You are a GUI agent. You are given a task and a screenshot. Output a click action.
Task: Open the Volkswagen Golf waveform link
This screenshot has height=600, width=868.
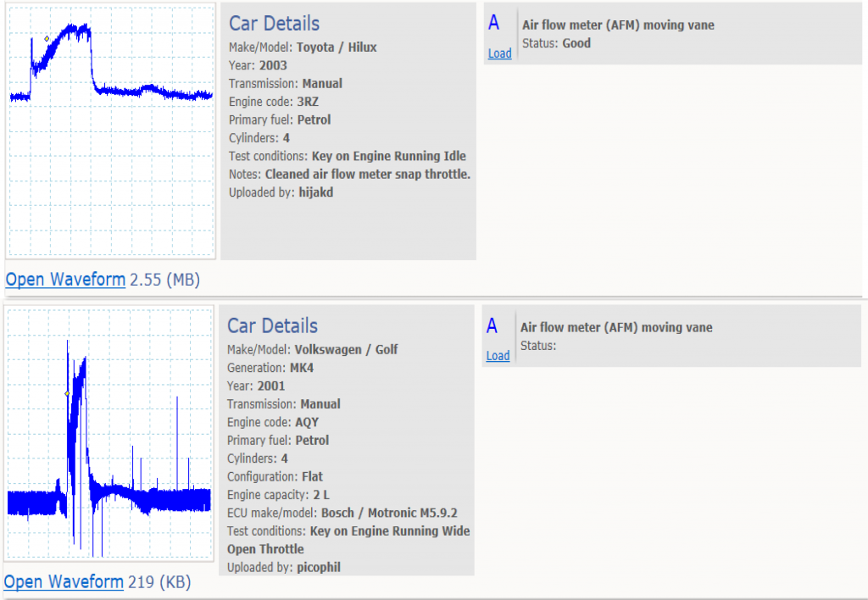[x=64, y=581]
